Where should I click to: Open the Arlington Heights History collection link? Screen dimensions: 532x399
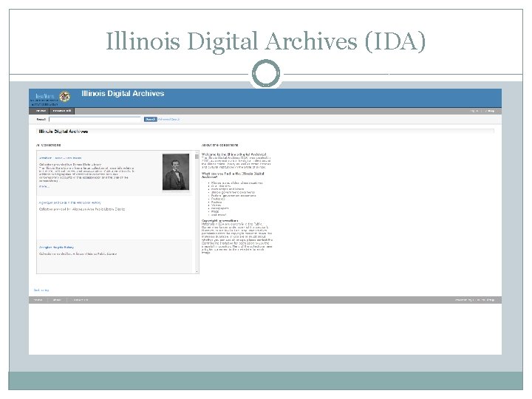[56, 248]
